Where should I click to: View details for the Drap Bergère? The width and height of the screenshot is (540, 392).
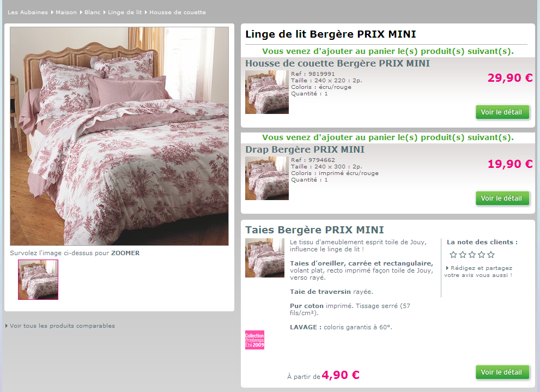pos(502,198)
